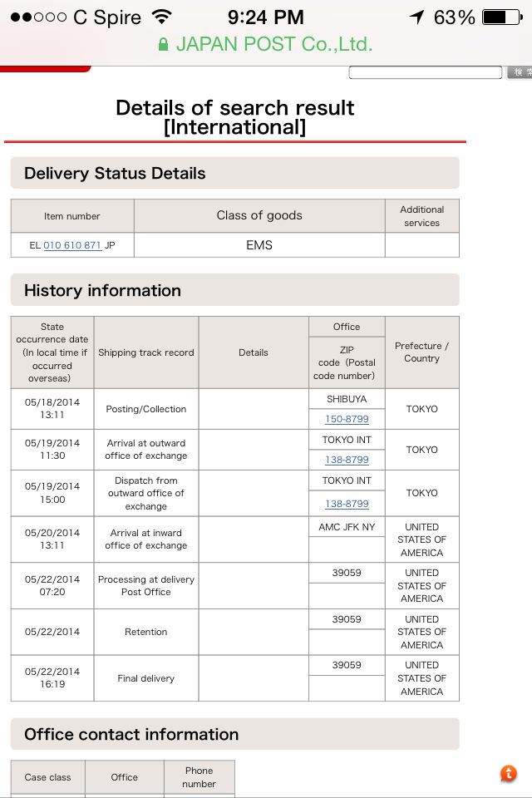
Task: Select the EMS class of goods cell
Action: pyautogui.click(x=259, y=245)
